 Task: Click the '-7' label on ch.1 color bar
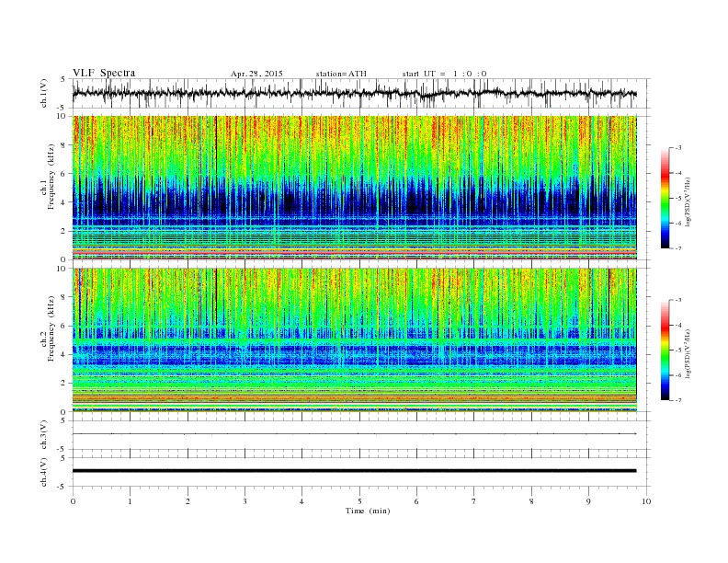coord(677,248)
